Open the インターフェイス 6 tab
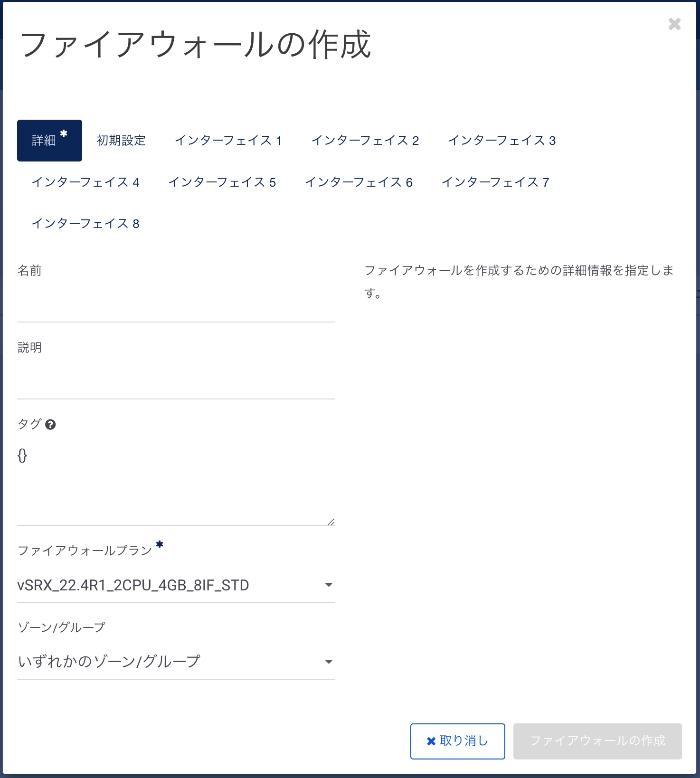This screenshot has height=778, width=700. 359,182
